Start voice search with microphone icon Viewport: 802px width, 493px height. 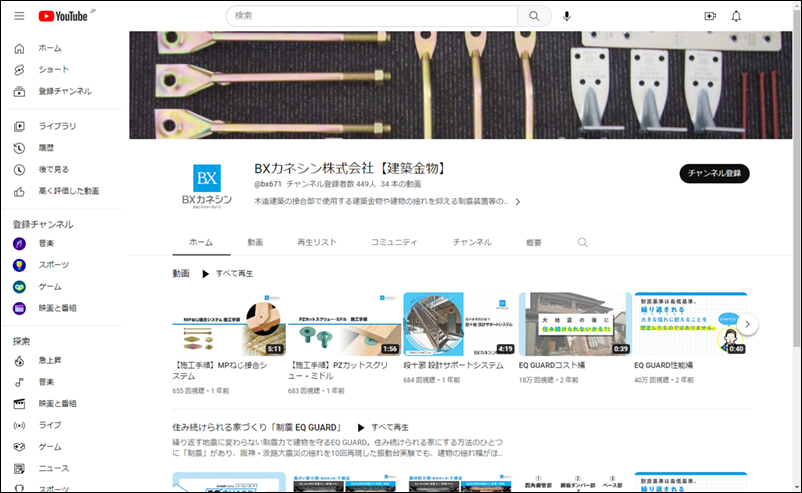click(566, 16)
